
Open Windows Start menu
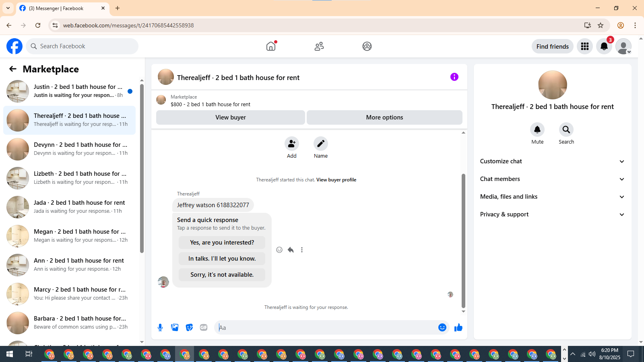(x=10, y=354)
